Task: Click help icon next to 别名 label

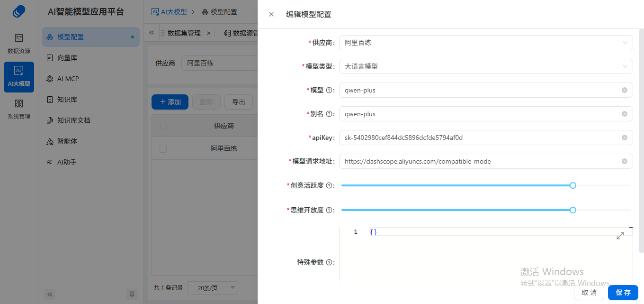Action: (x=329, y=114)
